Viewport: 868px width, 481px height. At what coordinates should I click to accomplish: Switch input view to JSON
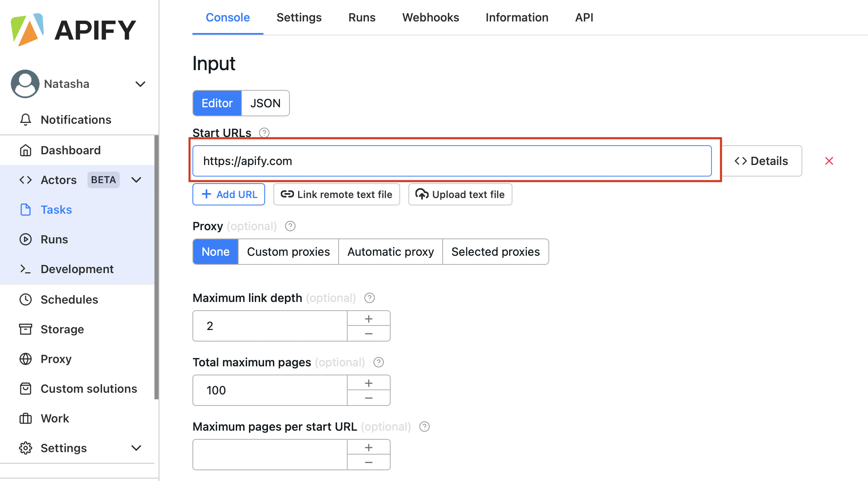point(265,103)
